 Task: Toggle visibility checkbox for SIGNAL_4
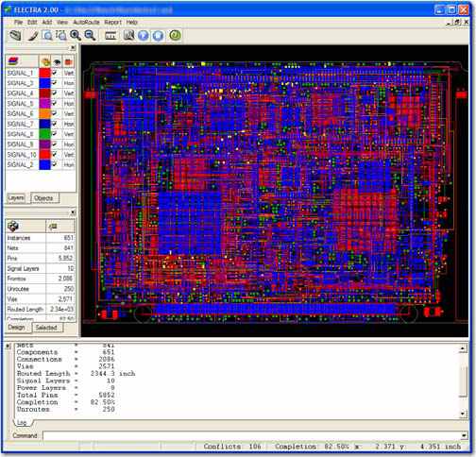(x=55, y=93)
